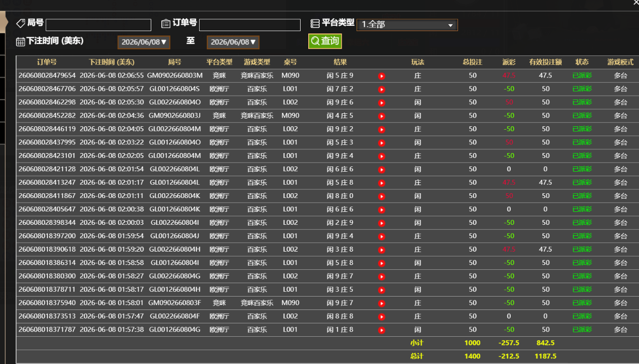Click the 订单号 column header
The height and width of the screenshot is (364, 639).
point(47,62)
